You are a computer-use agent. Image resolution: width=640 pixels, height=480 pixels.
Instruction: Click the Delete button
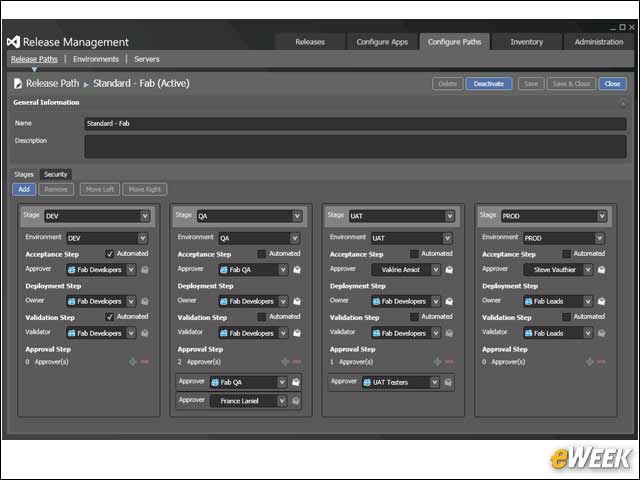point(447,84)
